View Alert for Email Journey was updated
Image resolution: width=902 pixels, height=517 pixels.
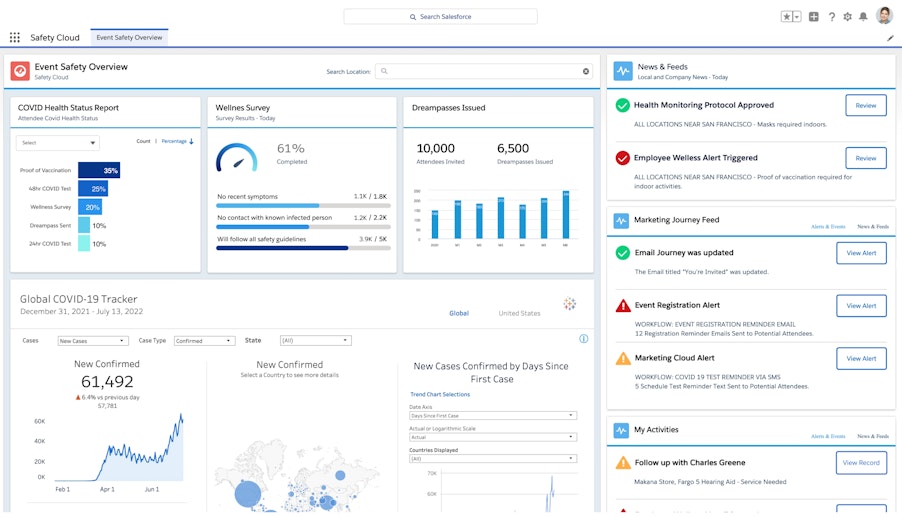click(861, 253)
